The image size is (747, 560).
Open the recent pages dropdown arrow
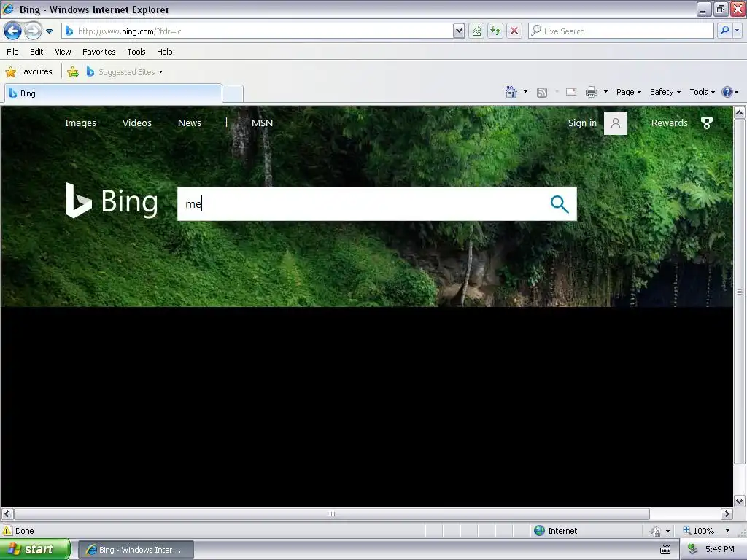(x=49, y=31)
